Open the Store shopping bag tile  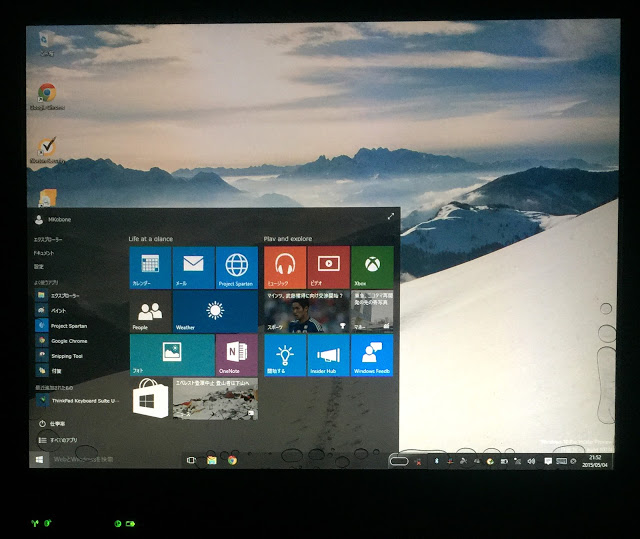pos(151,399)
